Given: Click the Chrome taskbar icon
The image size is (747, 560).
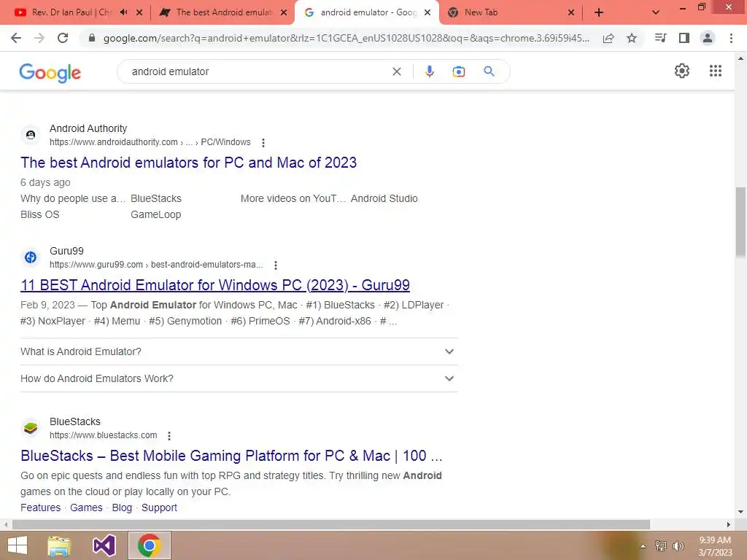Looking at the screenshot, I should click(x=149, y=545).
